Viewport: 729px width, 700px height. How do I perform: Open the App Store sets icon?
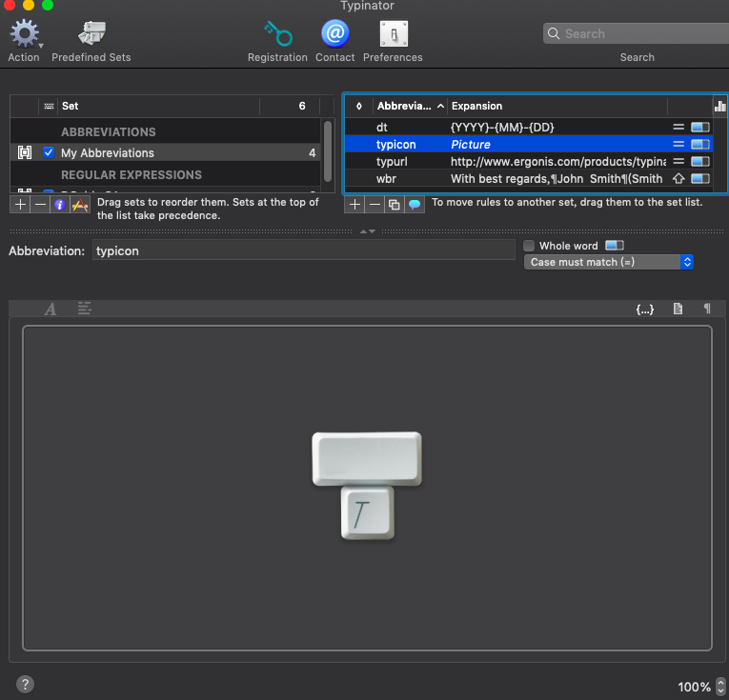point(80,205)
